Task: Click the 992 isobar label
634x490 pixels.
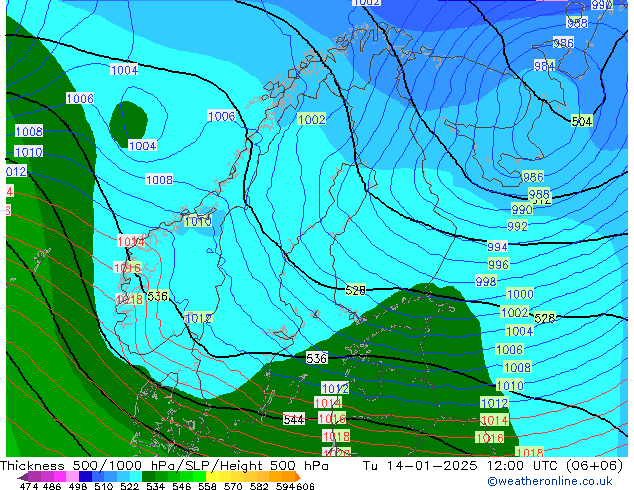Action: (x=517, y=226)
